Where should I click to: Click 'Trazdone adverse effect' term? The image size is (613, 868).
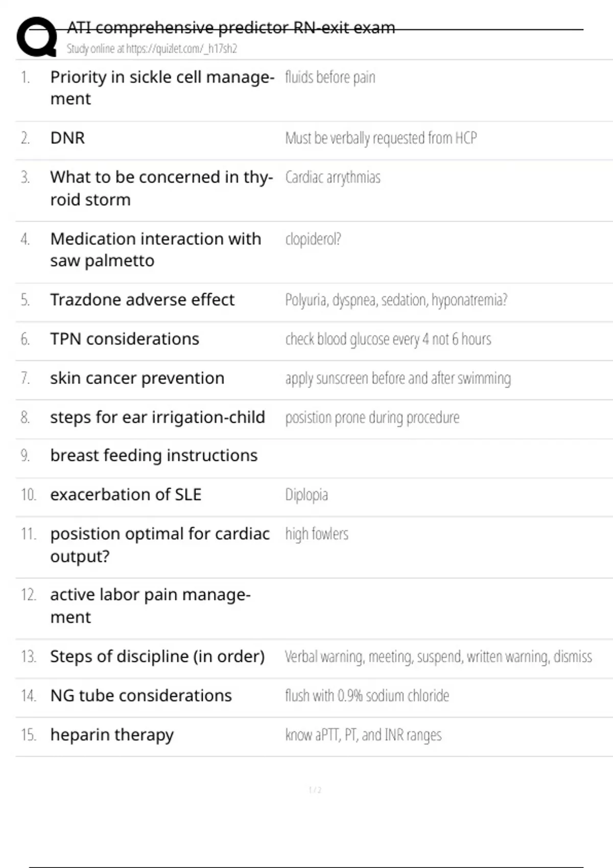point(142,300)
